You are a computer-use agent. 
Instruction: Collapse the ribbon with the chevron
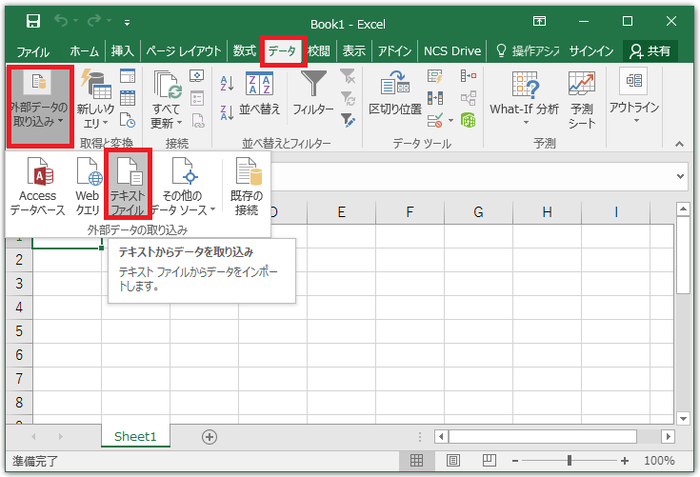pyautogui.click(x=679, y=144)
